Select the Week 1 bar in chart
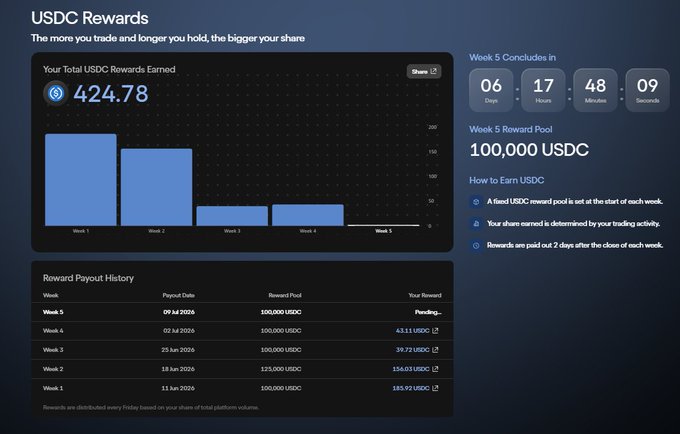 click(x=81, y=179)
